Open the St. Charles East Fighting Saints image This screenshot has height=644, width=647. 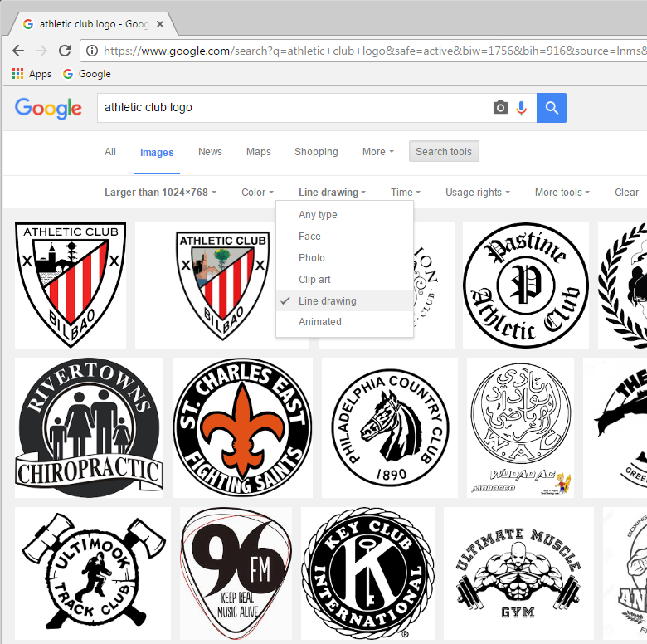click(242, 427)
